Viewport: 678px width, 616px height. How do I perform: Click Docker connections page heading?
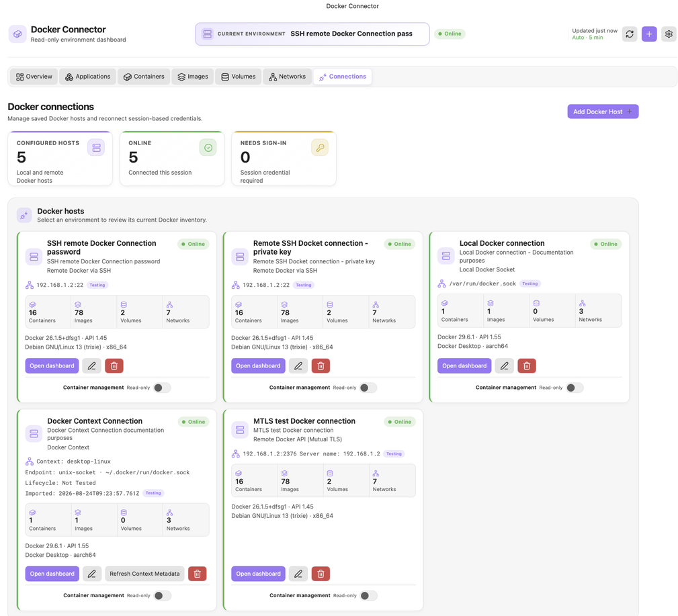coord(51,107)
